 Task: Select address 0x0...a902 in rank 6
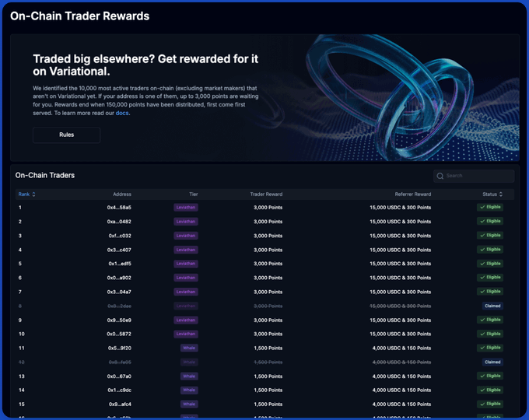[x=119, y=278]
